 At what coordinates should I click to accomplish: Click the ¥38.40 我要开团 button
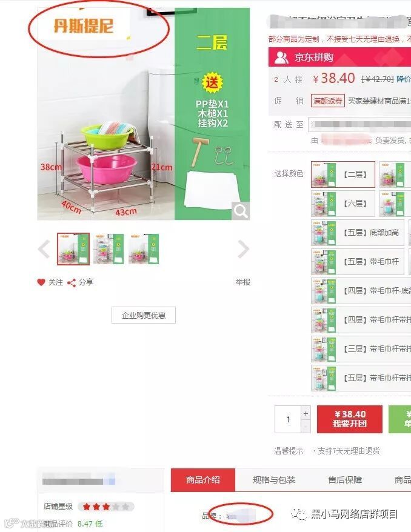pyautogui.click(x=350, y=419)
